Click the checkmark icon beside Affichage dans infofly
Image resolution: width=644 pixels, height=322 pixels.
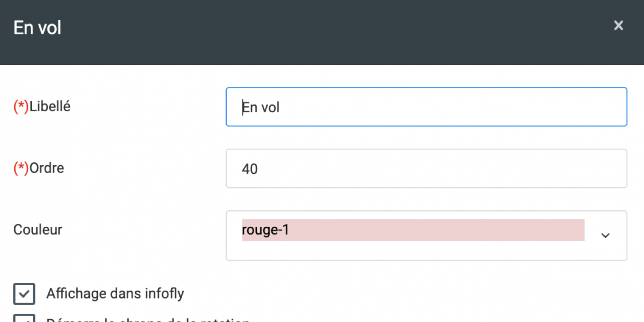24,293
